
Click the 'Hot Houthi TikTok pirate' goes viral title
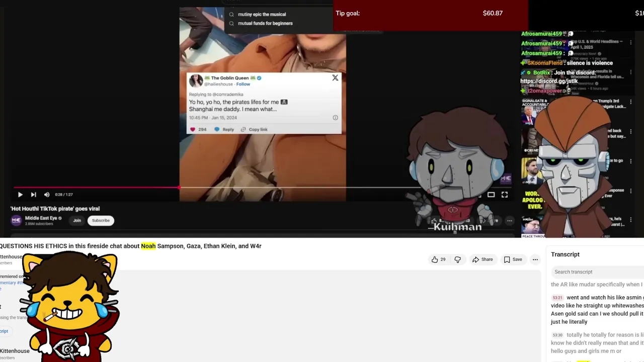[x=55, y=209]
